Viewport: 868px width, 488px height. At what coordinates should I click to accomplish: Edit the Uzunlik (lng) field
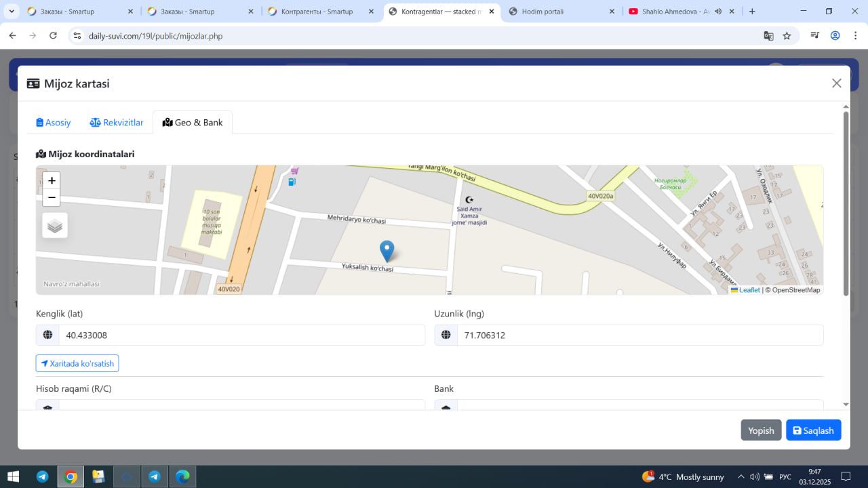[639, 335]
